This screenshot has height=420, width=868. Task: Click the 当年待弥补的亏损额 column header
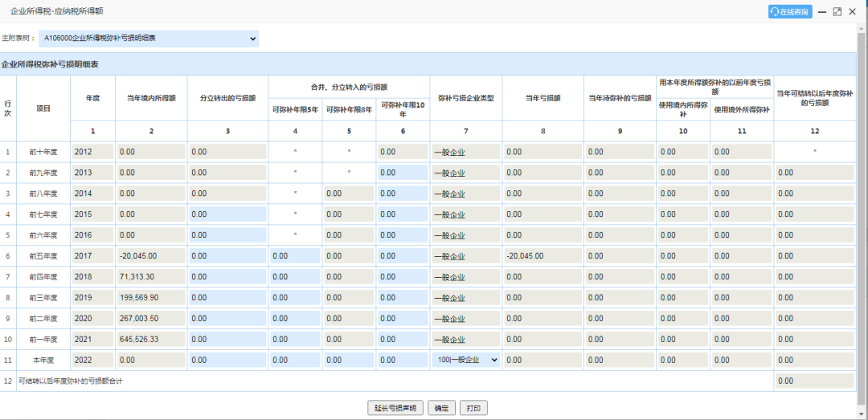pyautogui.click(x=620, y=99)
